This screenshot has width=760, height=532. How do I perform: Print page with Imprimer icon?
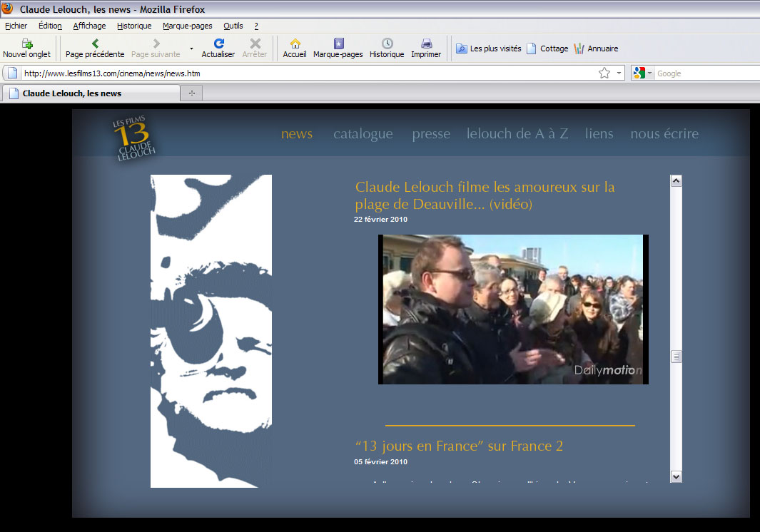pos(426,44)
